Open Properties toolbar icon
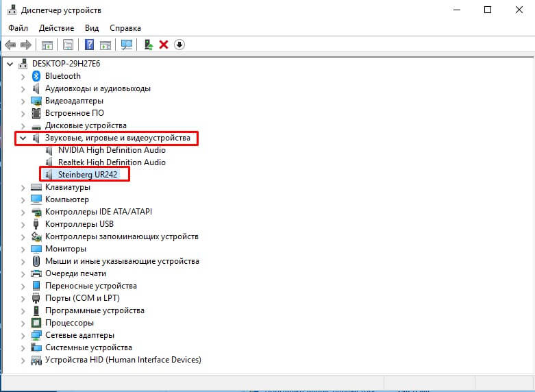Screen dimensions: 535x392 click(68, 45)
